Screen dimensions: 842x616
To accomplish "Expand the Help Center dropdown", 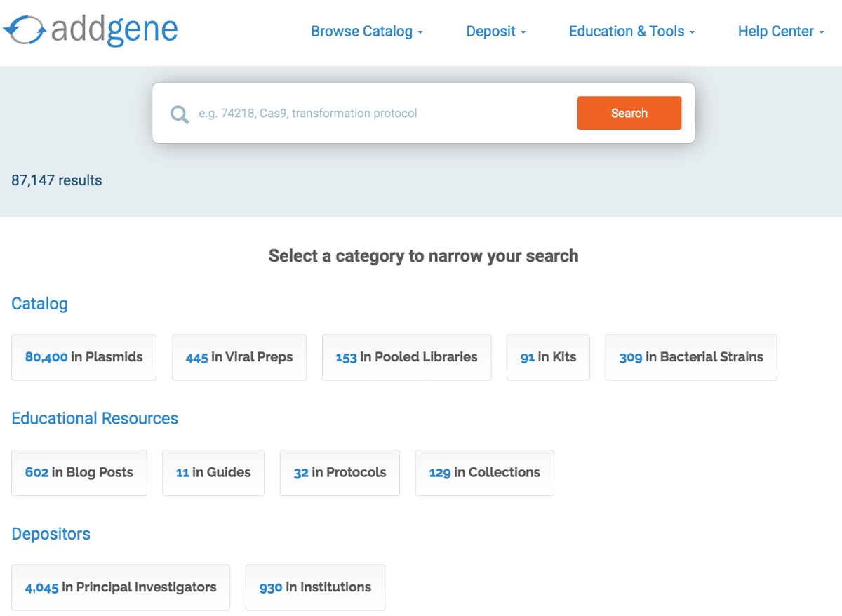I will [x=780, y=31].
